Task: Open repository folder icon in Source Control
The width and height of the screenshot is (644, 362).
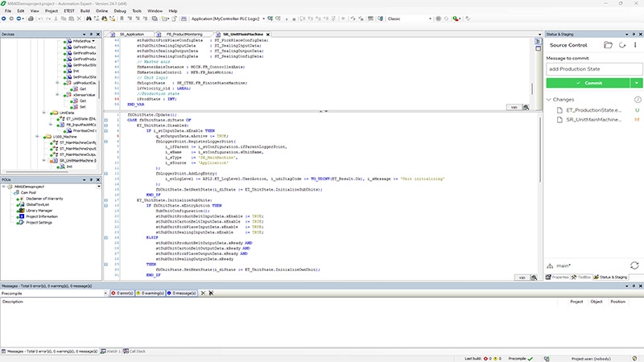Action: point(609,45)
